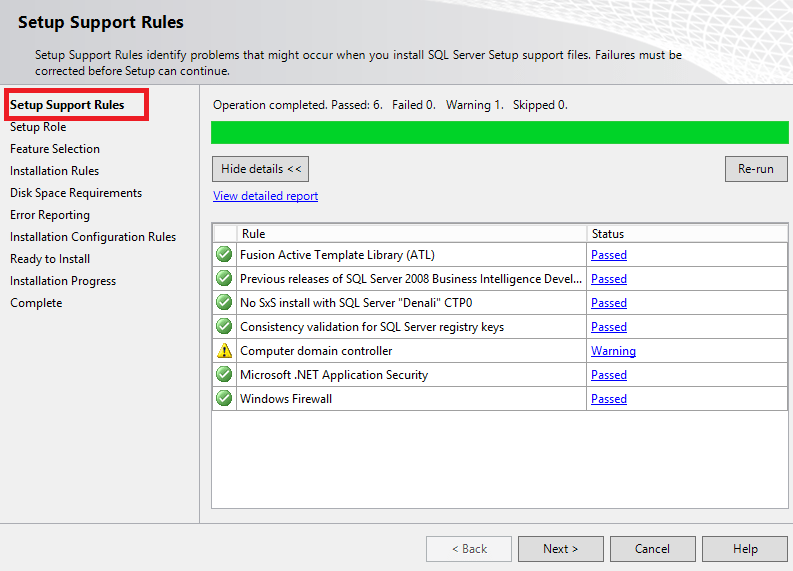This screenshot has height=571, width=793.
Task: Click green check icon for Consistency validation rule
Action: click(224, 327)
